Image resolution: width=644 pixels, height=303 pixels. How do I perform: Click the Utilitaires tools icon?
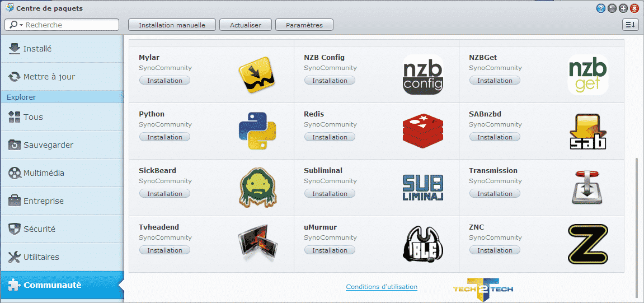pyautogui.click(x=15, y=257)
